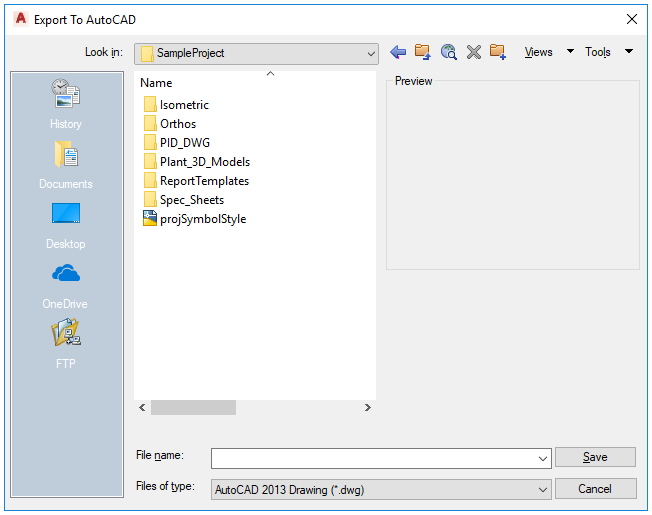
Task: Click the Delete X icon
Action: [x=474, y=52]
